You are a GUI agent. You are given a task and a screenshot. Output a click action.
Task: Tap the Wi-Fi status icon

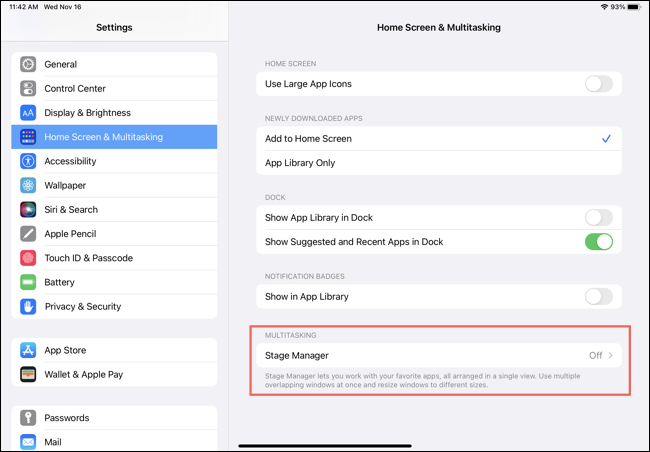click(604, 7)
